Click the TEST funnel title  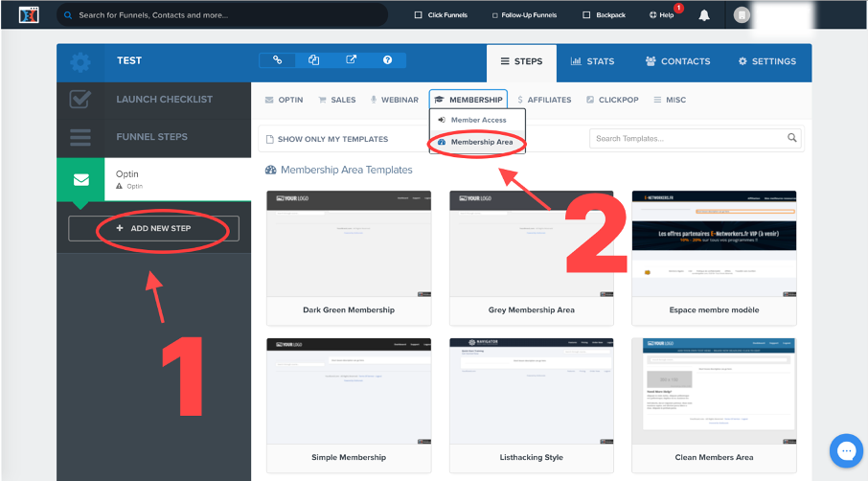point(129,61)
